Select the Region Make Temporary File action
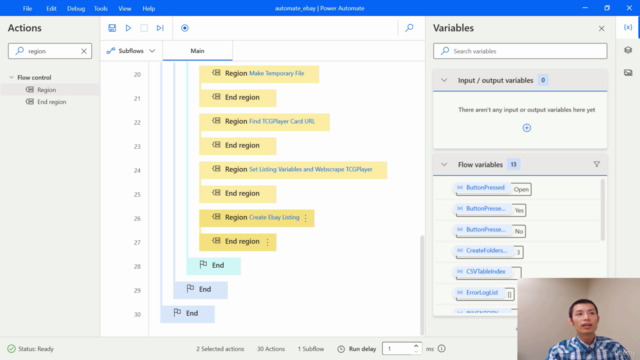The image size is (640, 360). (x=259, y=74)
